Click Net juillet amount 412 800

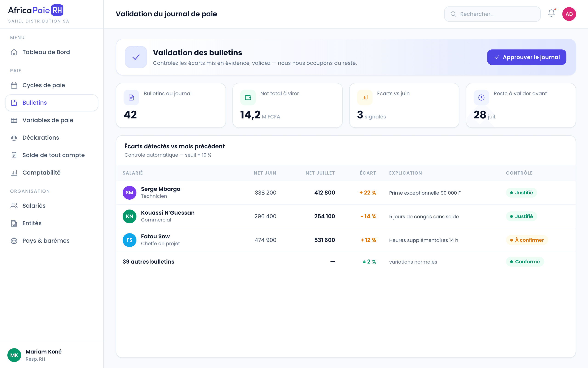325,193
